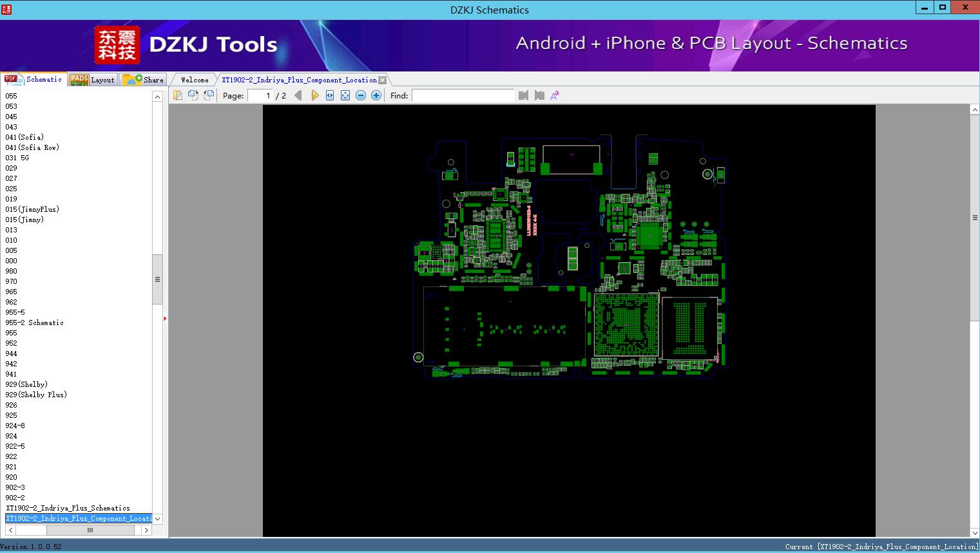Click the next page arrow
This screenshot has height=553, width=980.
click(x=314, y=95)
